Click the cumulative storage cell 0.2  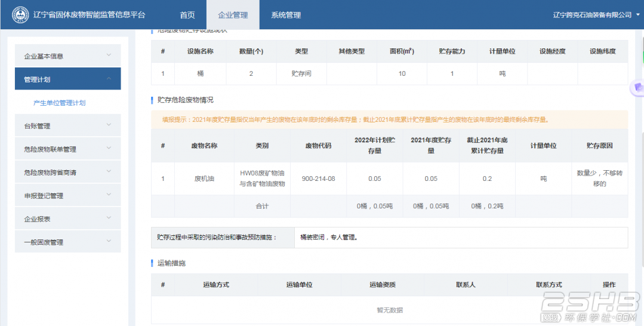[487, 179]
